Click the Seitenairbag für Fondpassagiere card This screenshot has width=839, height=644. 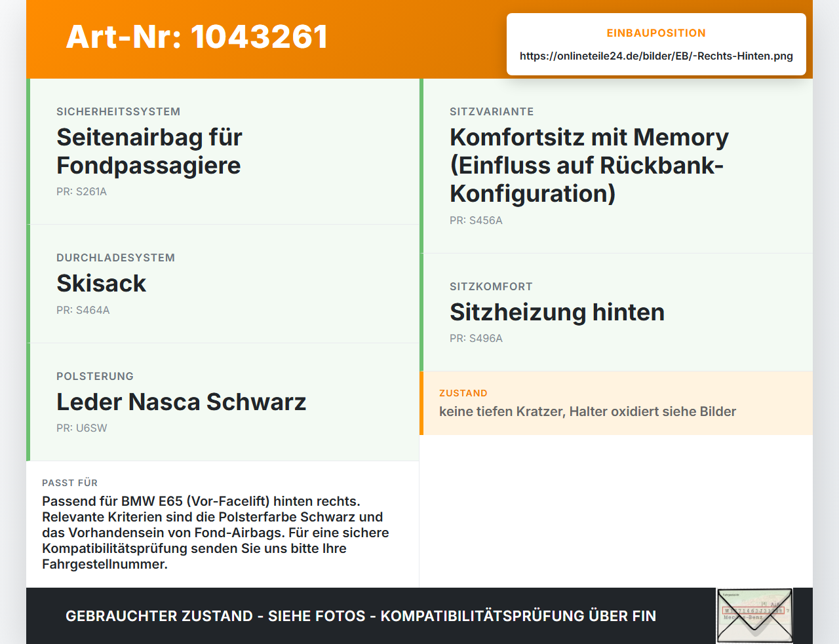[223, 151]
